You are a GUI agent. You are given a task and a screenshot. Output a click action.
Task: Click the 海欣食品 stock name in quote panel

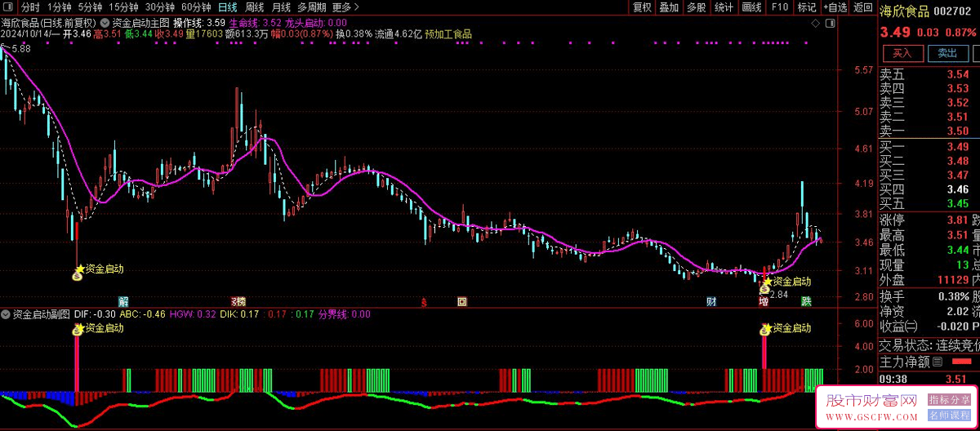(903, 11)
